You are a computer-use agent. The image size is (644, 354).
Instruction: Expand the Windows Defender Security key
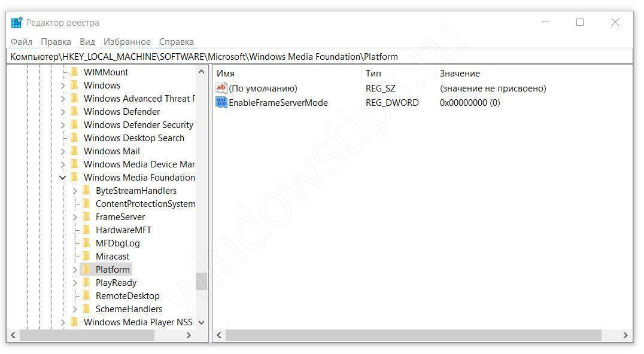point(63,125)
